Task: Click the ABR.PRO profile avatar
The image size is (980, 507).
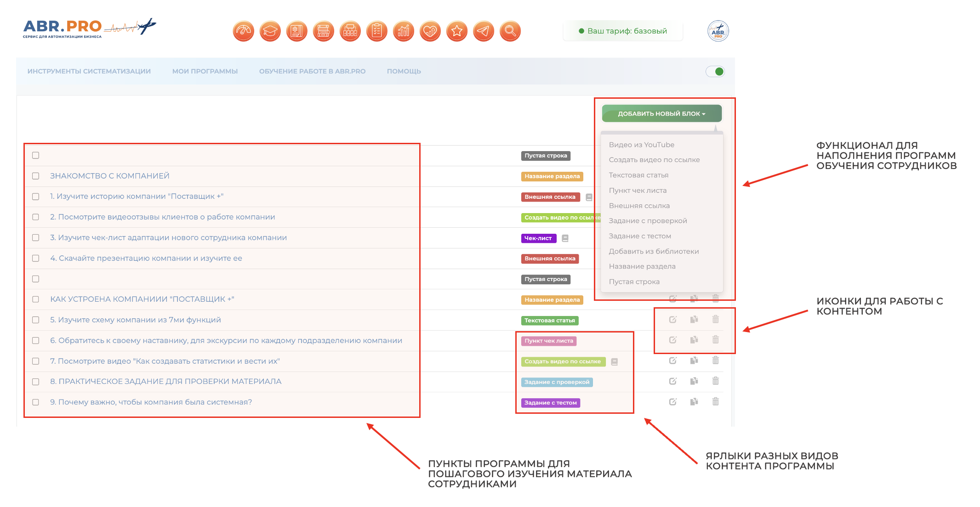Action: 718,31
